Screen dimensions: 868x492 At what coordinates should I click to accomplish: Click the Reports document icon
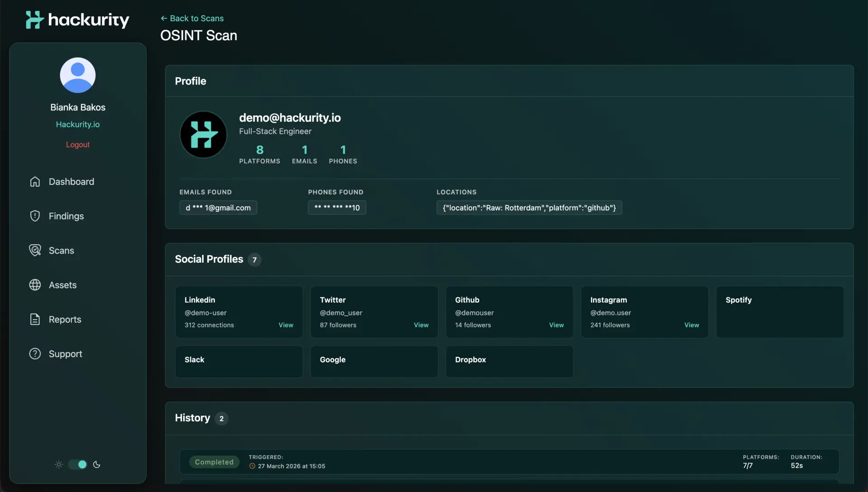[x=35, y=319]
